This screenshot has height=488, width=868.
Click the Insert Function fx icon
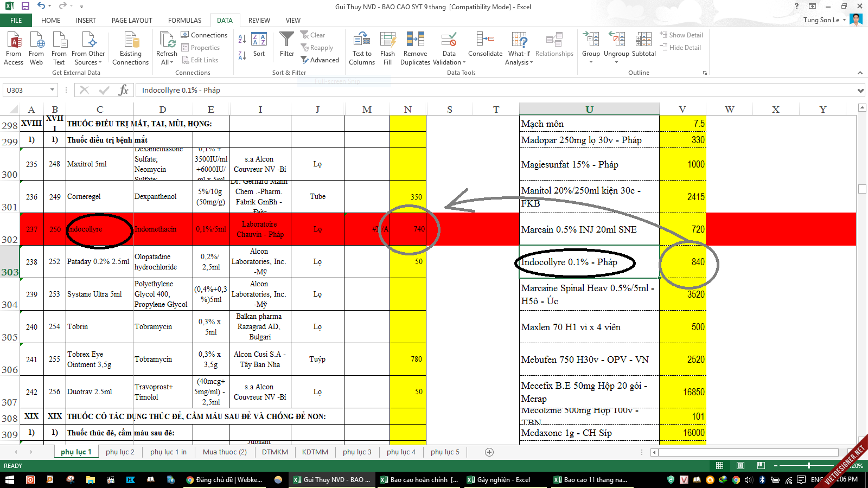pos(124,90)
